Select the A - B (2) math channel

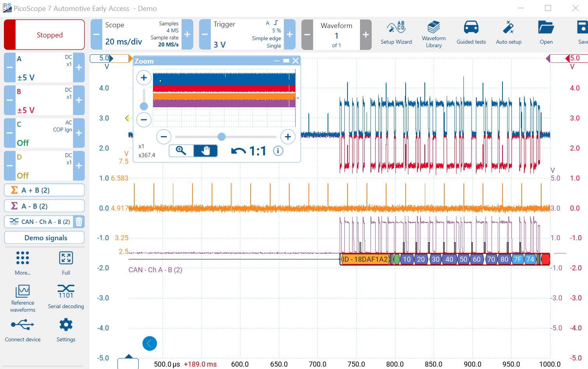point(44,206)
